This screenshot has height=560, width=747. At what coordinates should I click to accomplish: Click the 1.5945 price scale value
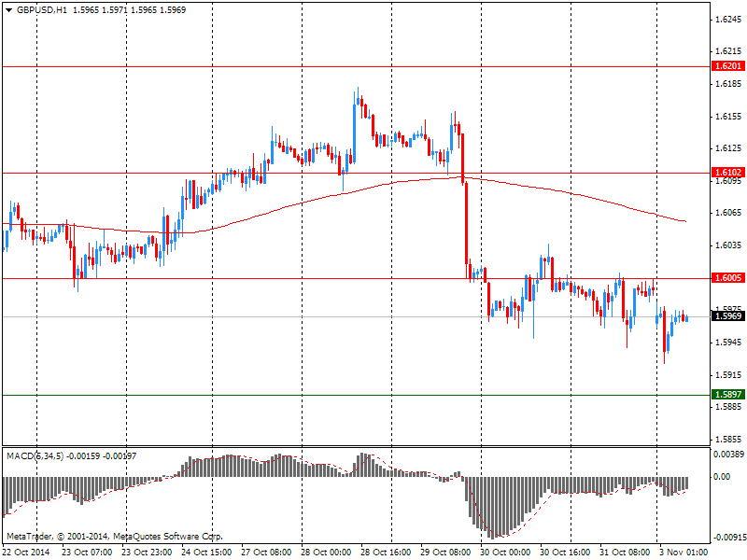coord(728,342)
